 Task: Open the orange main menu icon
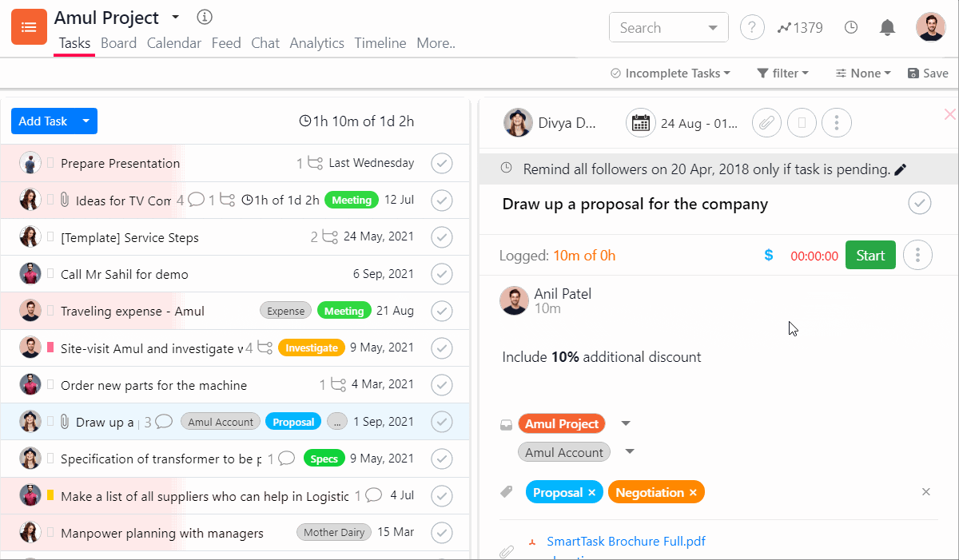pyautogui.click(x=29, y=27)
